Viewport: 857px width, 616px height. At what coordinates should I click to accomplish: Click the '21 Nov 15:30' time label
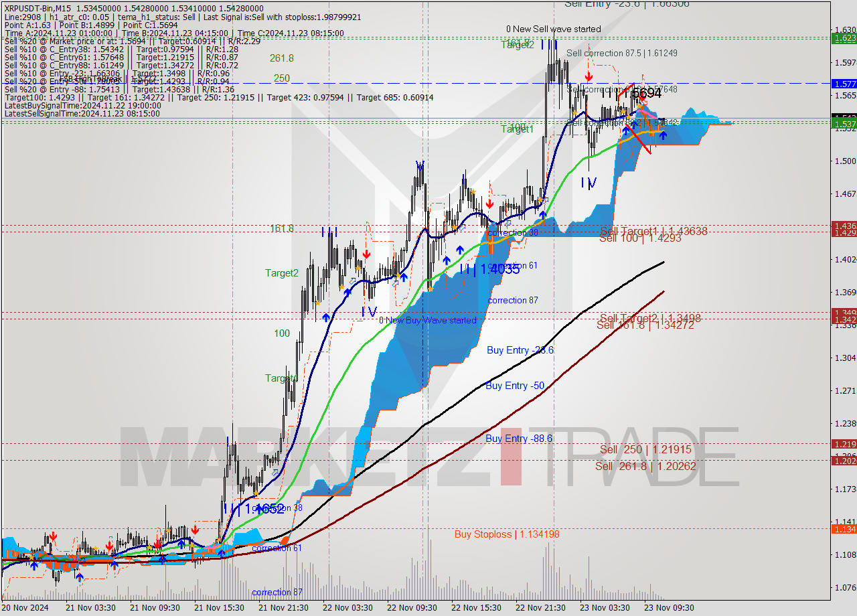[x=219, y=607]
